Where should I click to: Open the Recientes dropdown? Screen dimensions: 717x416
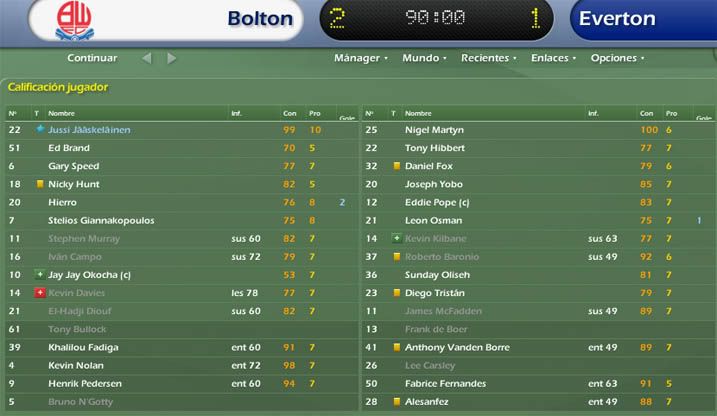coord(488,58)
